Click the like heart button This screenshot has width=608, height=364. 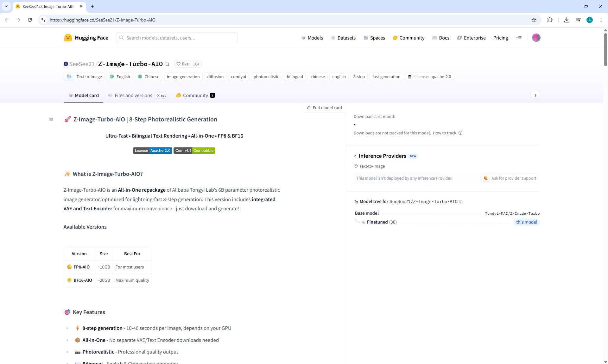coord(182,64)
